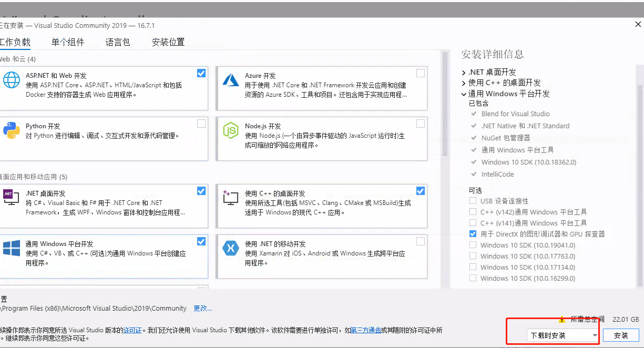The image size is (644, 348).
Task: Select the IntelliCode included entry
Action: (x=497, y=174)
